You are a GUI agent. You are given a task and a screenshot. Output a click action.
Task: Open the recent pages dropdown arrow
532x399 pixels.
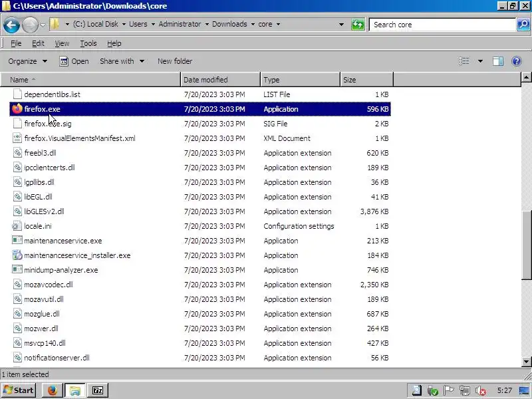pyautogui.click(x=43, y=25)
